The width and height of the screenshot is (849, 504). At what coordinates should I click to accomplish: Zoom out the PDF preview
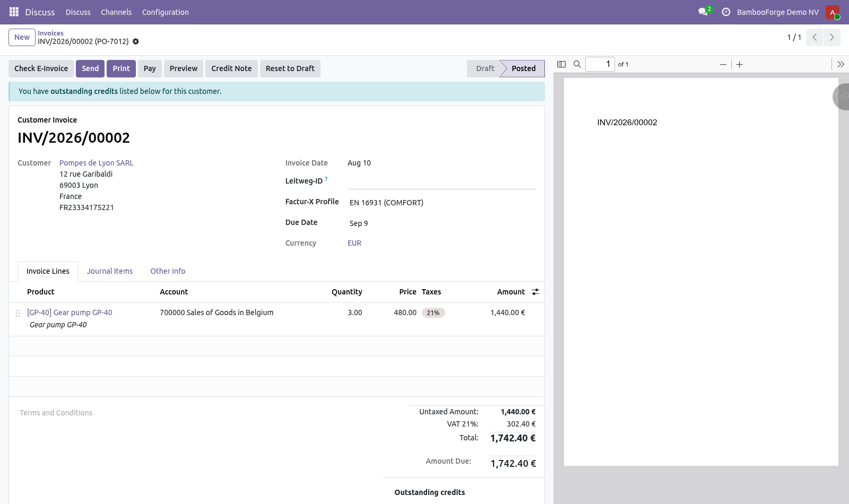tap(723, 64)
